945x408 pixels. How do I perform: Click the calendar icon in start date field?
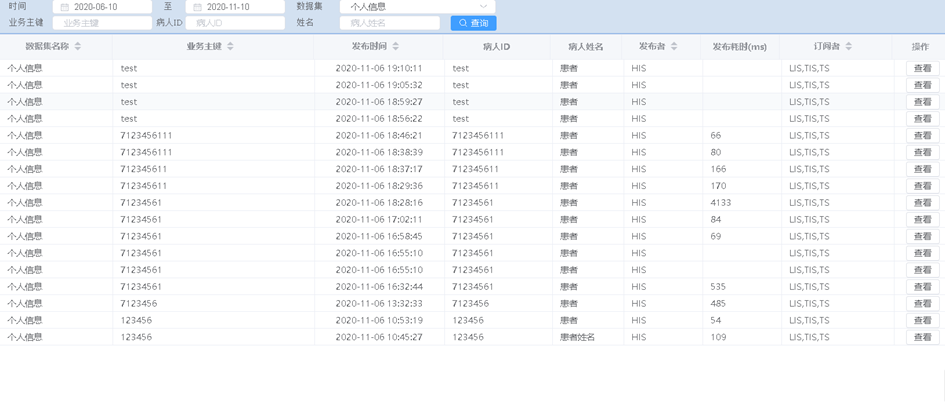tap(64, 7)
